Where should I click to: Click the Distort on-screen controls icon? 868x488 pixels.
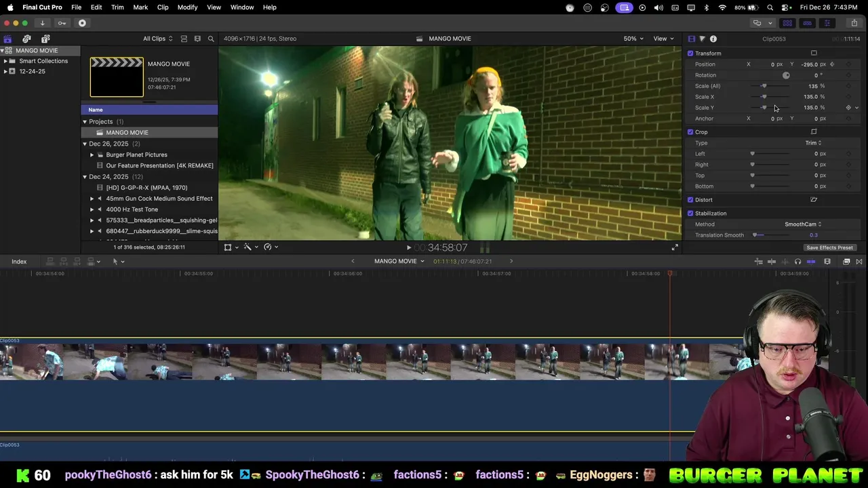click(x=814, y=199)
